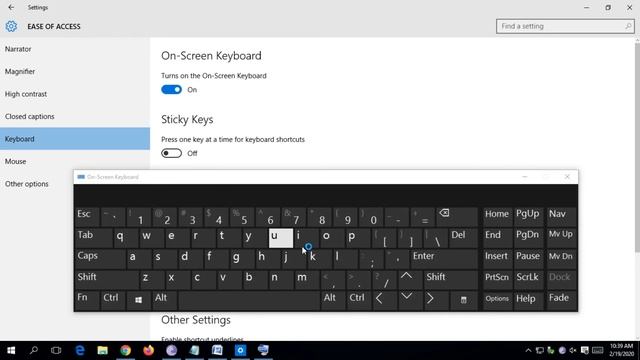Viewport: 640px width, 360px height.
Task: Open Closed captions settings
Action: [75, 116]
